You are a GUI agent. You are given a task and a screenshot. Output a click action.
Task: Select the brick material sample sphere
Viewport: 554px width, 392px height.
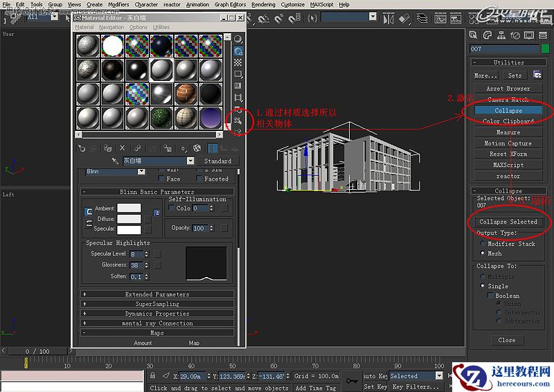[186, 92]
